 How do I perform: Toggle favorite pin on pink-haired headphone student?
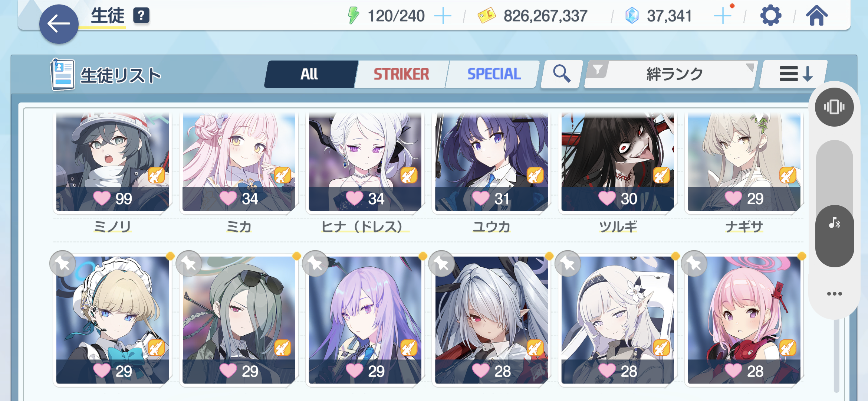694,264
